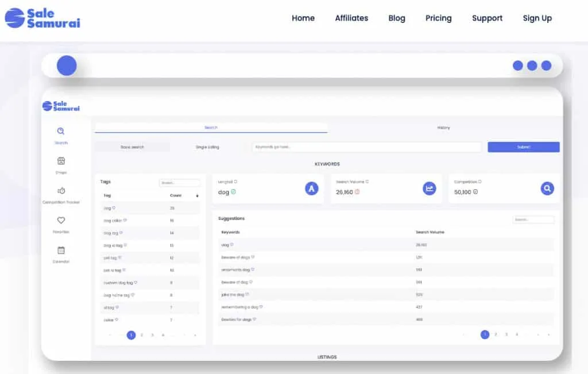The height and width of the screenshot is (374, 588).
Task: Click the 'Search Volume' column header
Action: click(x=430, y=232)
